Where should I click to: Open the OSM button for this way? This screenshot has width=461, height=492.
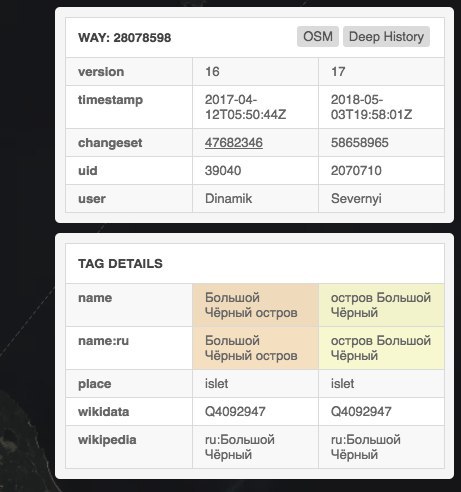coord(318,37)
